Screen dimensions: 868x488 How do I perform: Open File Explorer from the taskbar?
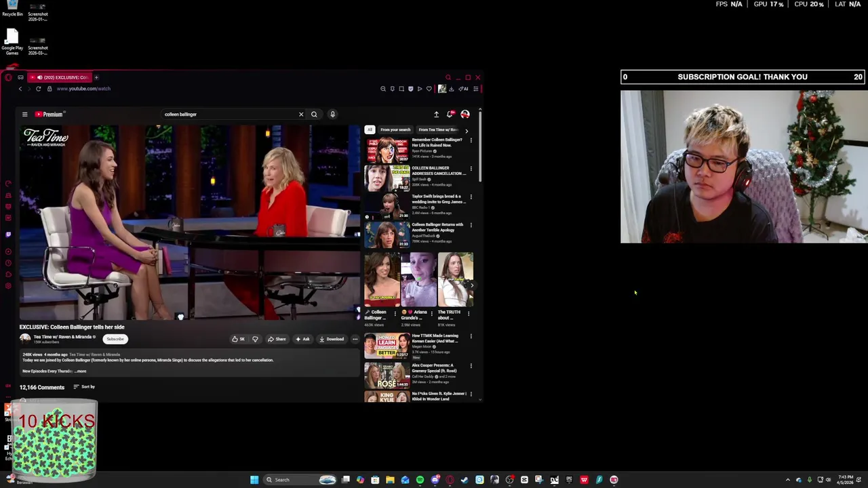pos(390,480)
